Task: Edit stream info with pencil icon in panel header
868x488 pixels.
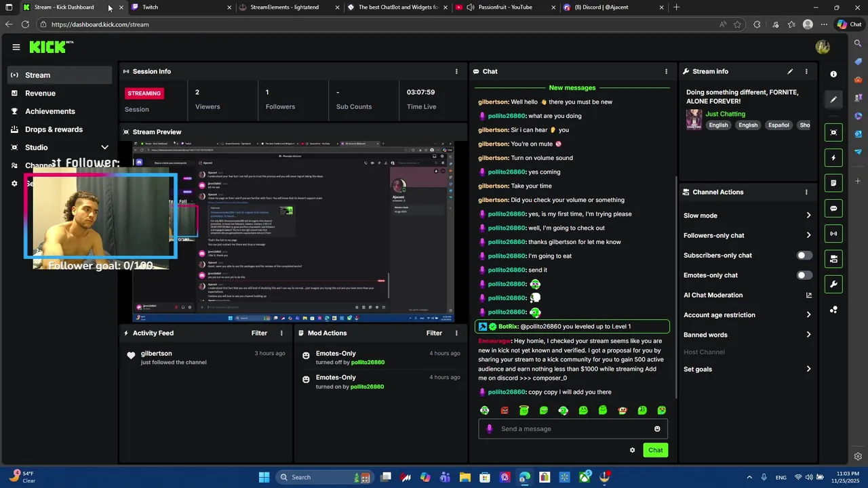Action: [x=790, y=71]
